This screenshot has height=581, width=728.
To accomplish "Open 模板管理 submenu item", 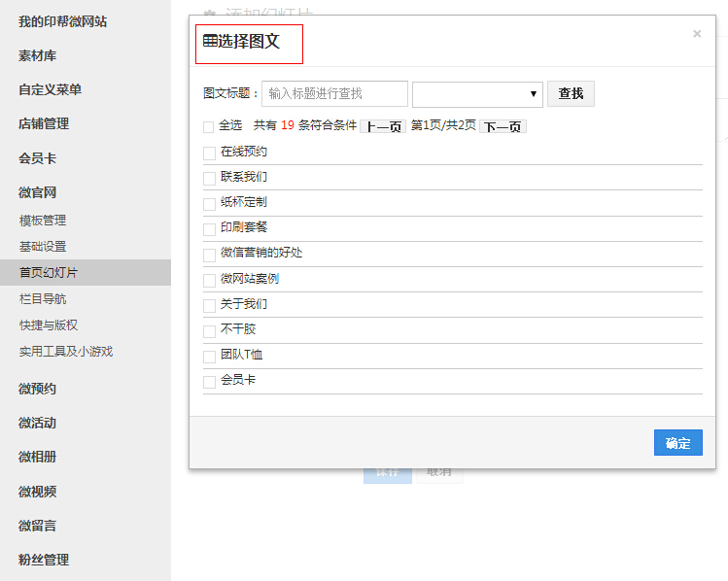I will pos(43,221).
